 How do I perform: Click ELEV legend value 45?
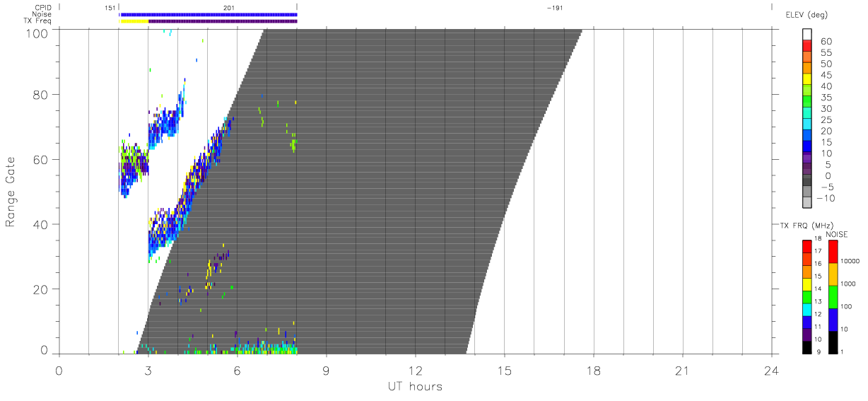point(827,75)
